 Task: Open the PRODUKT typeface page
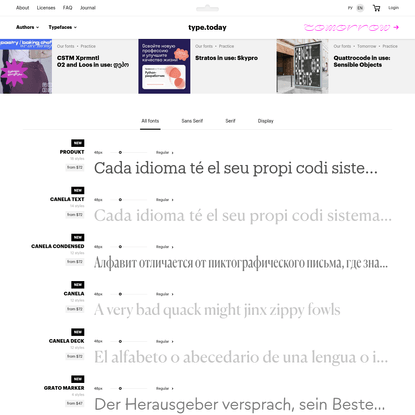(72, 152)
